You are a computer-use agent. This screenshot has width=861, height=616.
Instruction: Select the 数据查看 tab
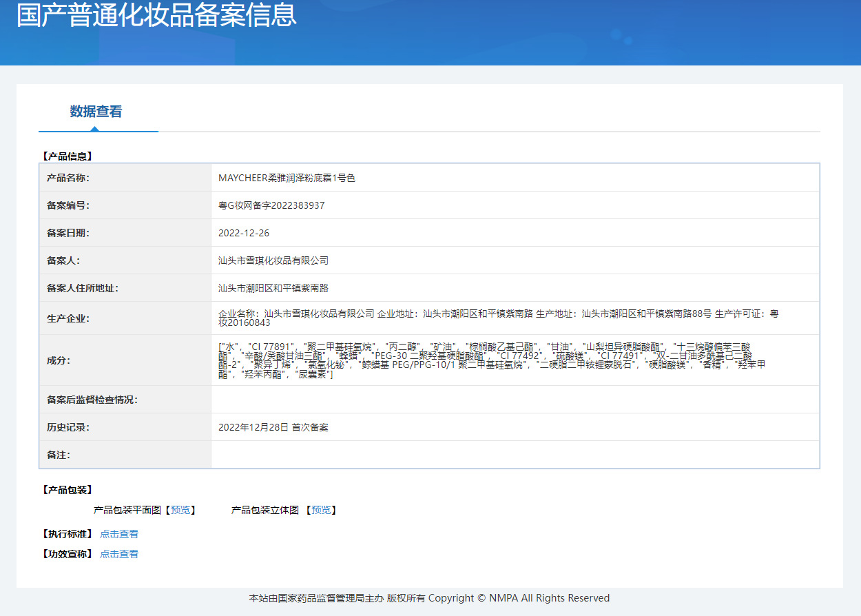coord(96,112)
